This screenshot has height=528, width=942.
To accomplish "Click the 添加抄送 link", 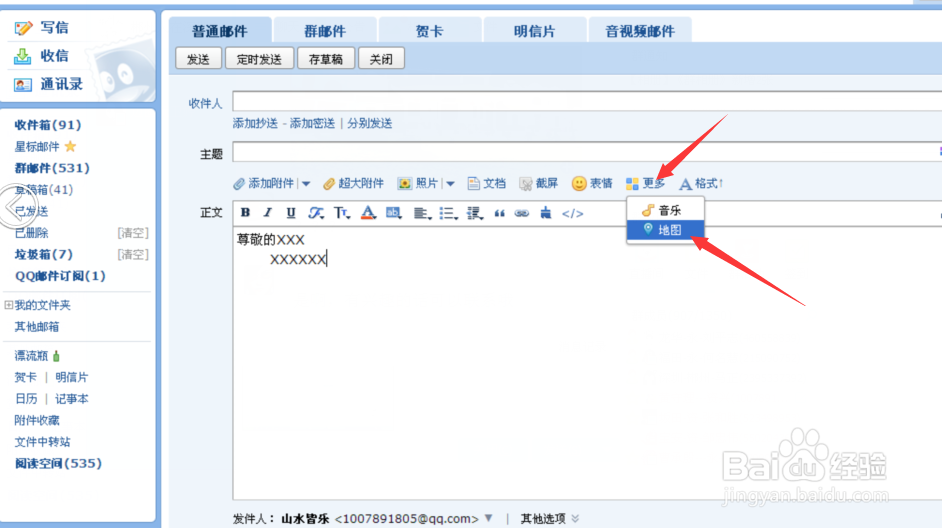I will pyautogui.click(x=255, y=123).
